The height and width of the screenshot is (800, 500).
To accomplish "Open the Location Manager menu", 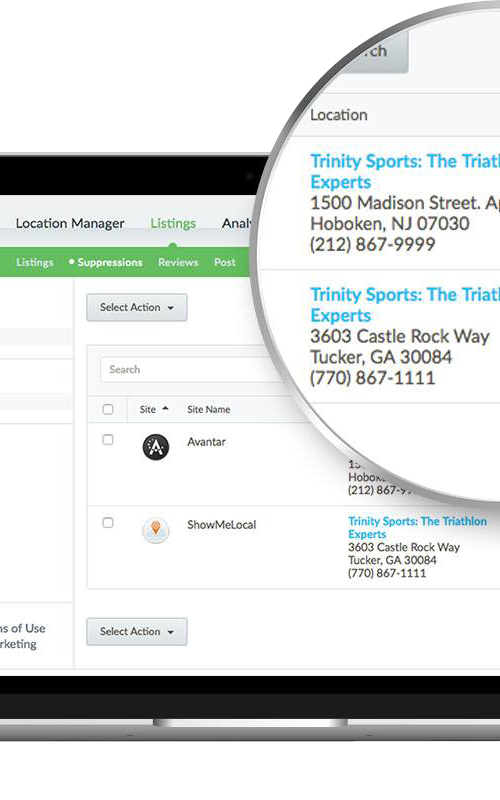I will point(70,223).
